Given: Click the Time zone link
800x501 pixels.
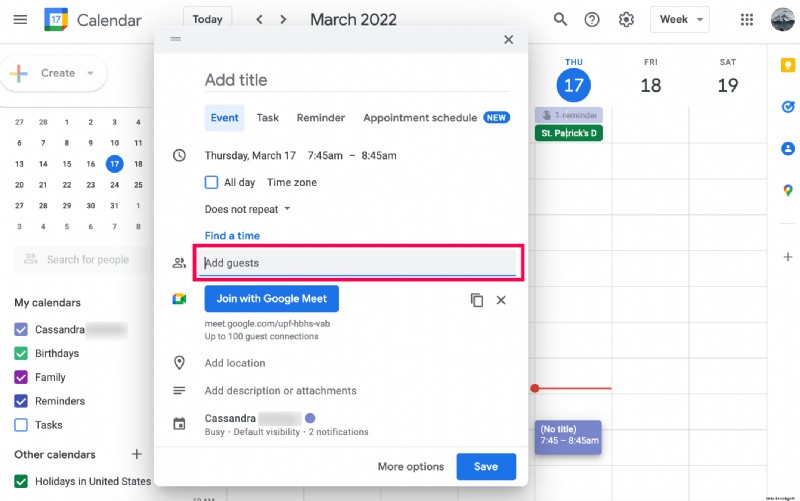Looking at the screenshot, I should (292, 182).
